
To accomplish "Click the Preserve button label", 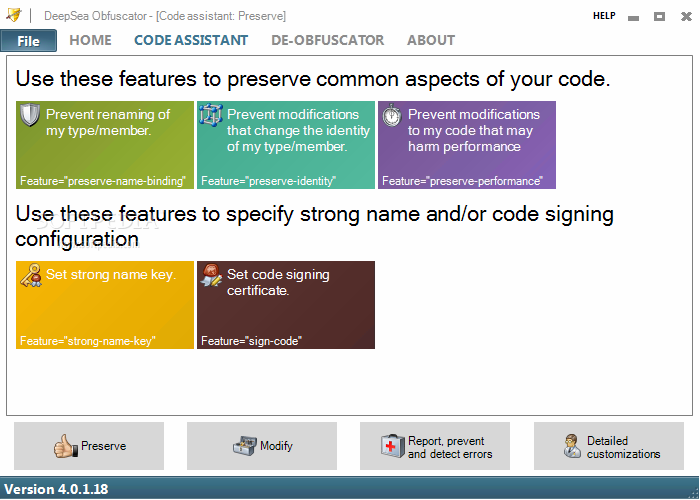I will tap(104, 446).
